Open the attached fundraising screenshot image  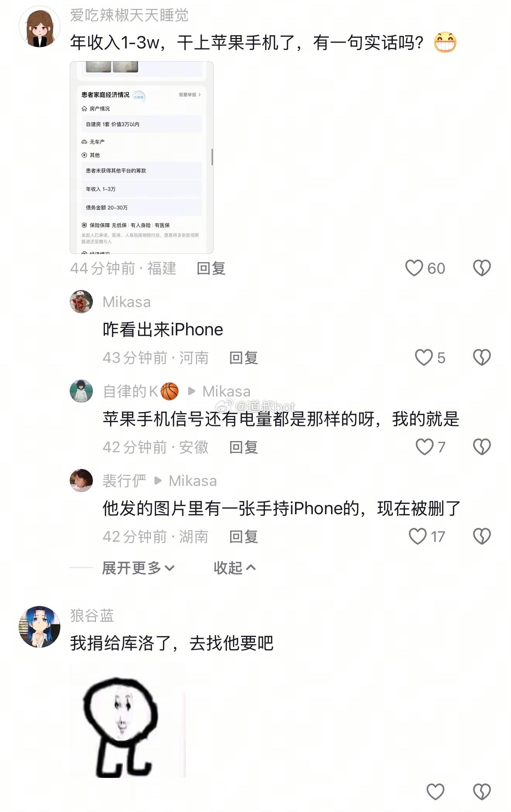[x=142, y=158]
